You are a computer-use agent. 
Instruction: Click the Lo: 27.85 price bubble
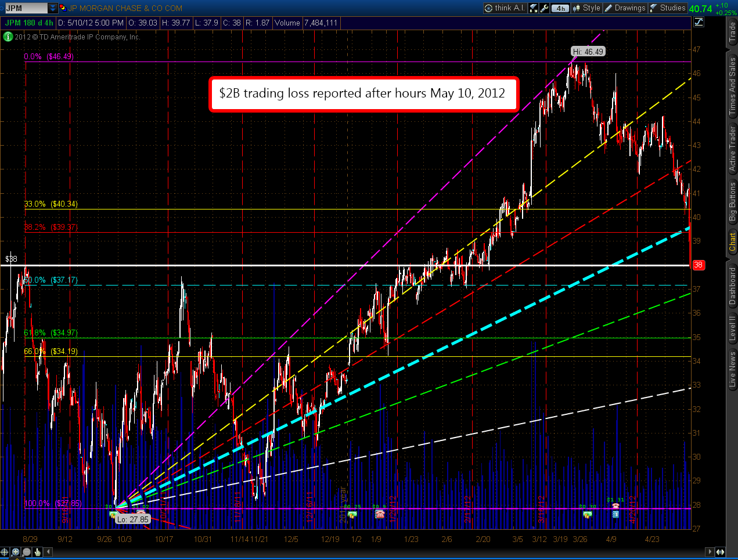coord(133,519)
